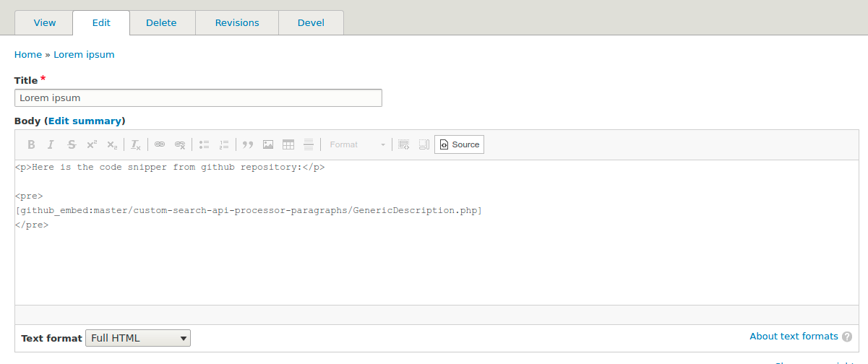Go to Home breadcrumb link
The width and height of the screenshot is (868, 364).
pyautogui.click(x=28, y=54)
